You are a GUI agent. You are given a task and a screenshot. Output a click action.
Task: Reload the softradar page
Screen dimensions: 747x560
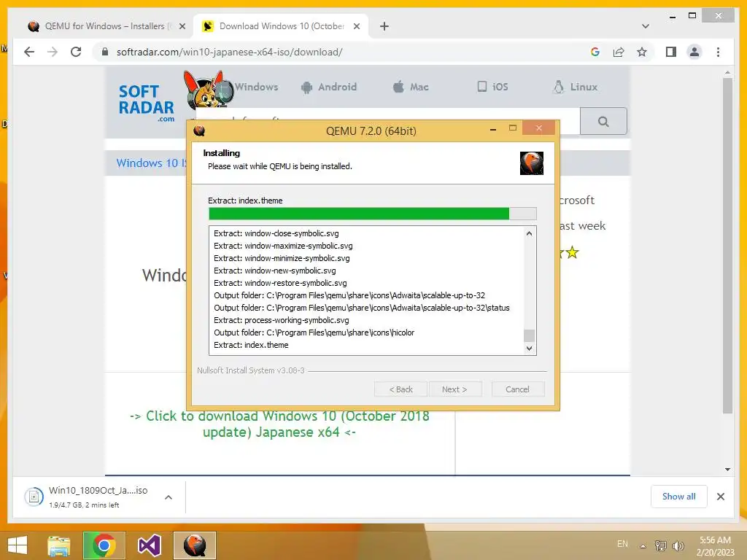pos(76,52)
